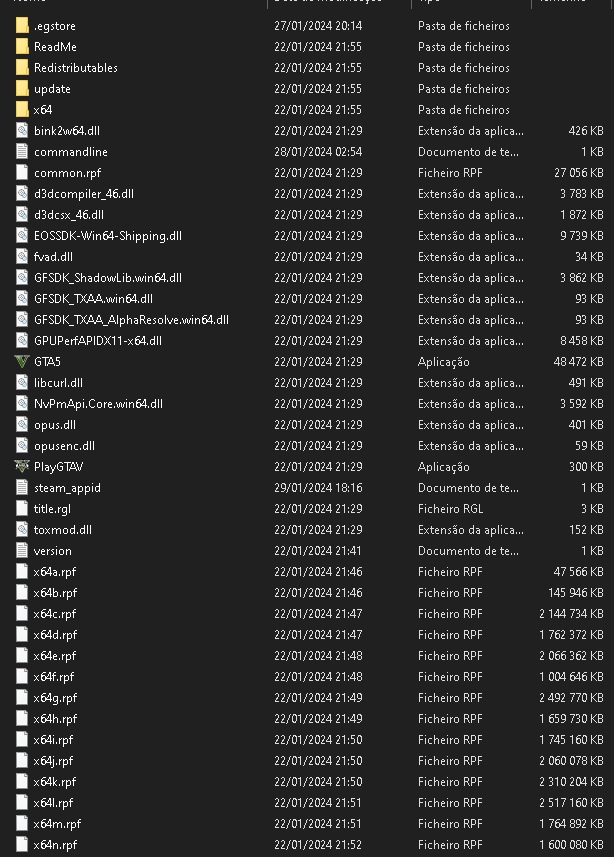
Task: Select the commandline text document
Action: (21, 151)
